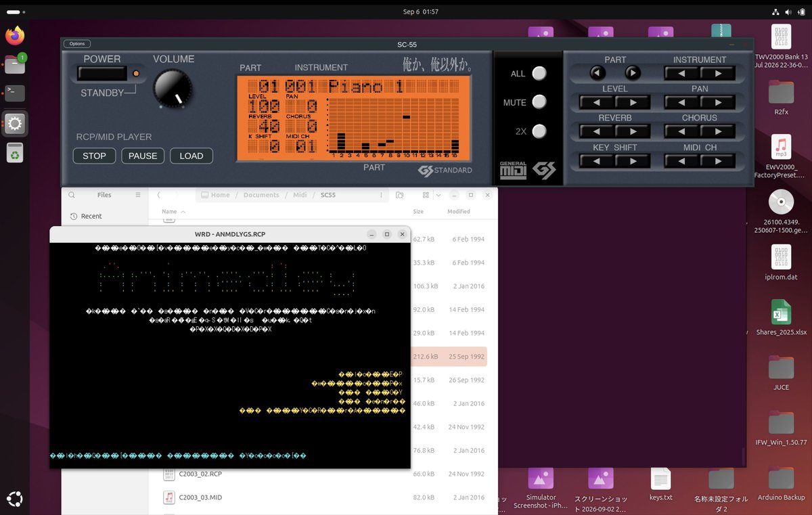
Task: Select the highlighted 212.6 kB file row
Action: [449, 357]
